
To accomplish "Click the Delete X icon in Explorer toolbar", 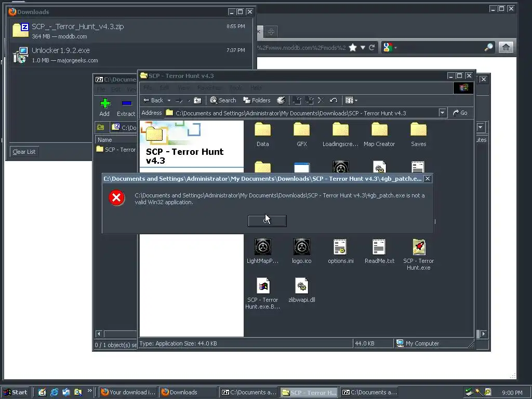I will [x=321, y=100].
